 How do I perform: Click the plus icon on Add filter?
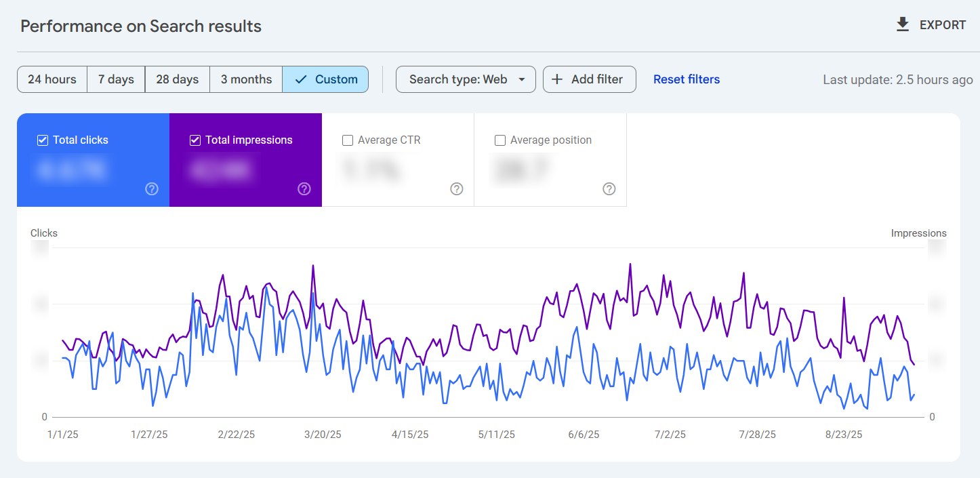tap(557, 79)
